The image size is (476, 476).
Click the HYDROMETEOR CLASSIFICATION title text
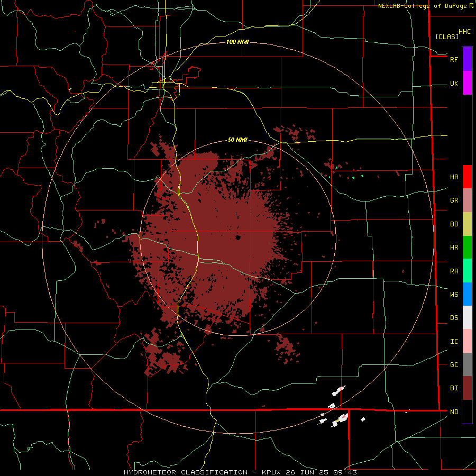coord(186,472)
